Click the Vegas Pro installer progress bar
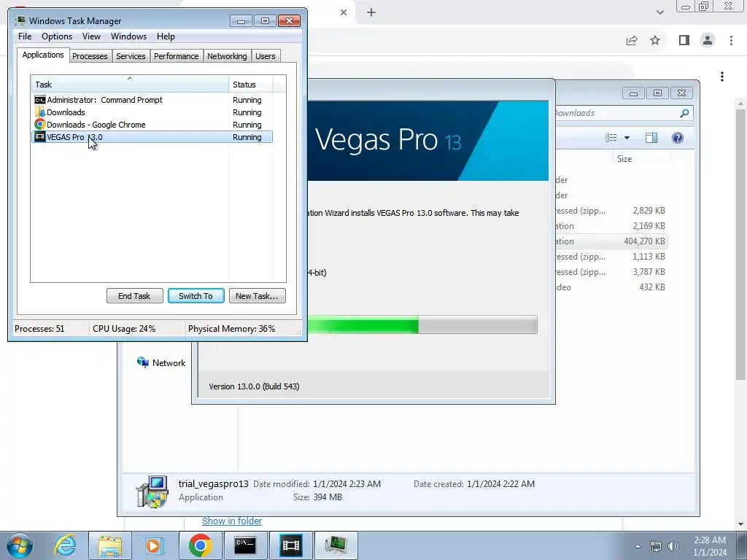Viewport: 747px width, 560px height. [x=422, y=324]
